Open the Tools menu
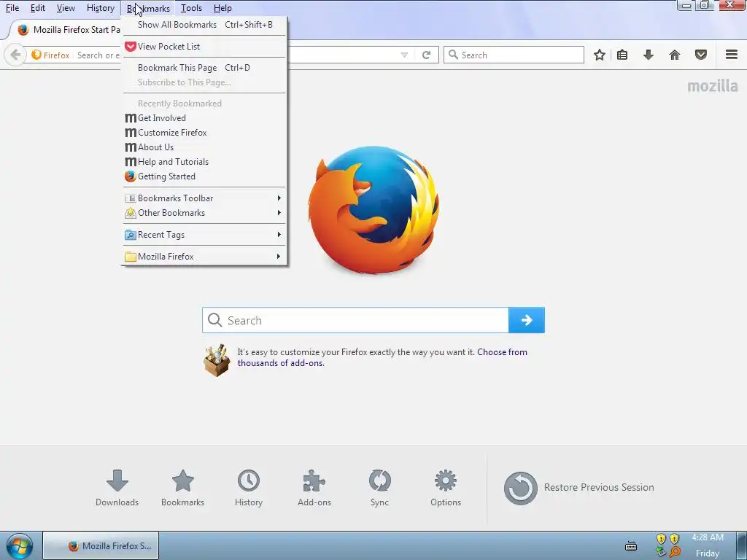747x560 pixels. [192, 8]
